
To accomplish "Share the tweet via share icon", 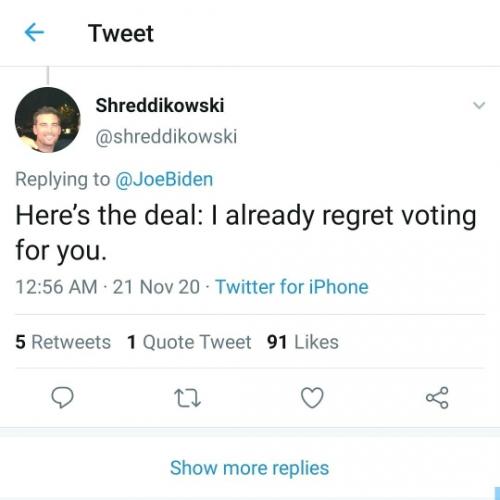I will 437,398.
